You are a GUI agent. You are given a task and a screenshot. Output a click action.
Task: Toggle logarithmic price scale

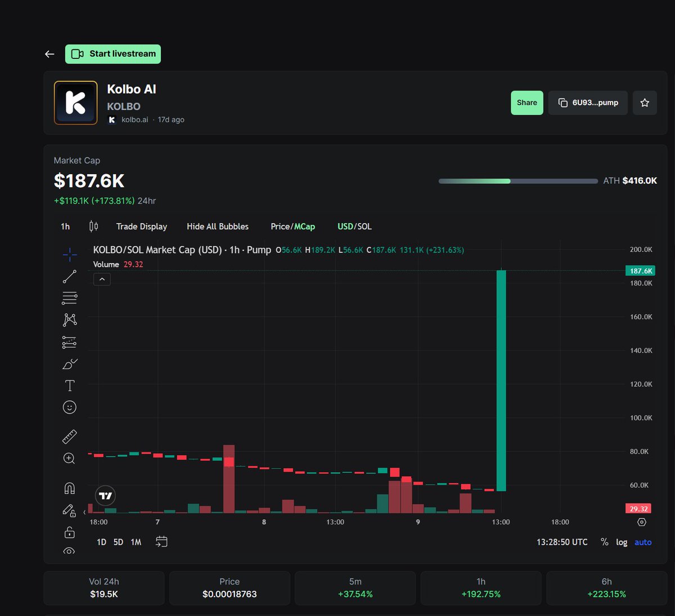(x=622, y=542)
